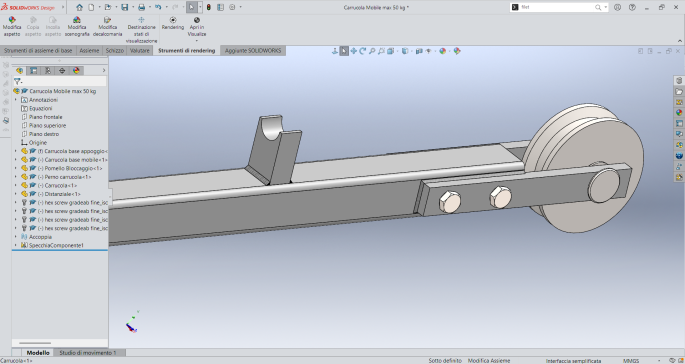Open the options gear icon
Viewport: 685px width, 364px height.
232,7
